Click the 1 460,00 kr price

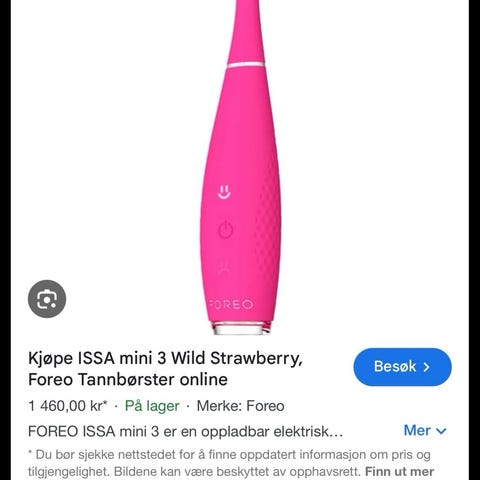(x=68, y=406)
